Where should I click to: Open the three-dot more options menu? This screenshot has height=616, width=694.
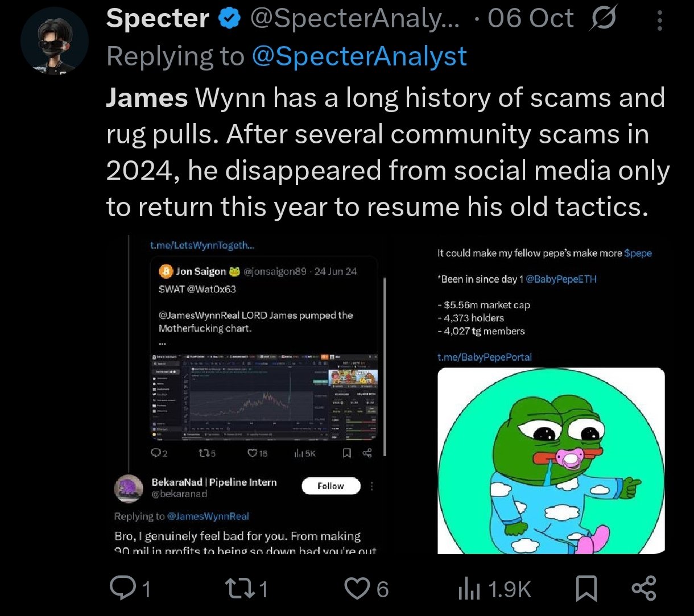(x=659, y=20)
